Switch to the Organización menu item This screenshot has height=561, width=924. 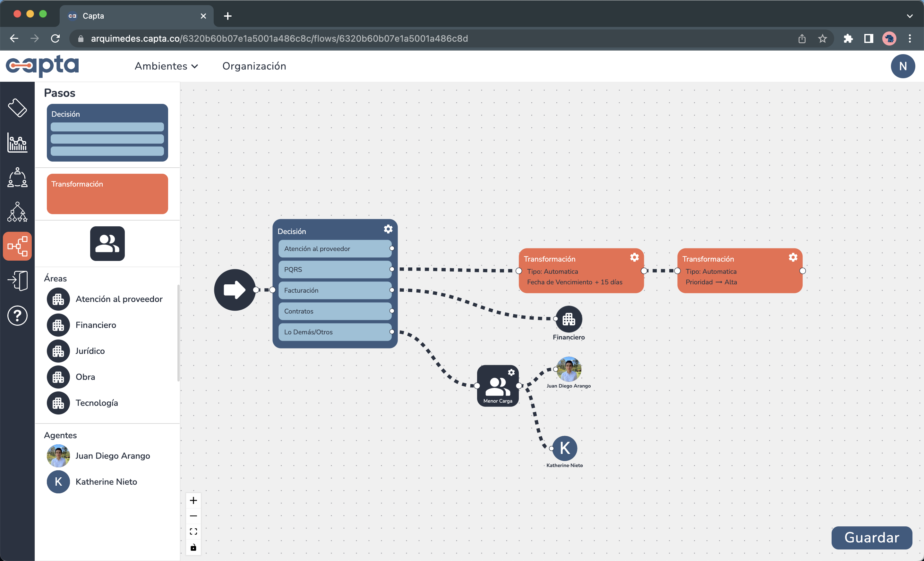(x=254, y=66)
